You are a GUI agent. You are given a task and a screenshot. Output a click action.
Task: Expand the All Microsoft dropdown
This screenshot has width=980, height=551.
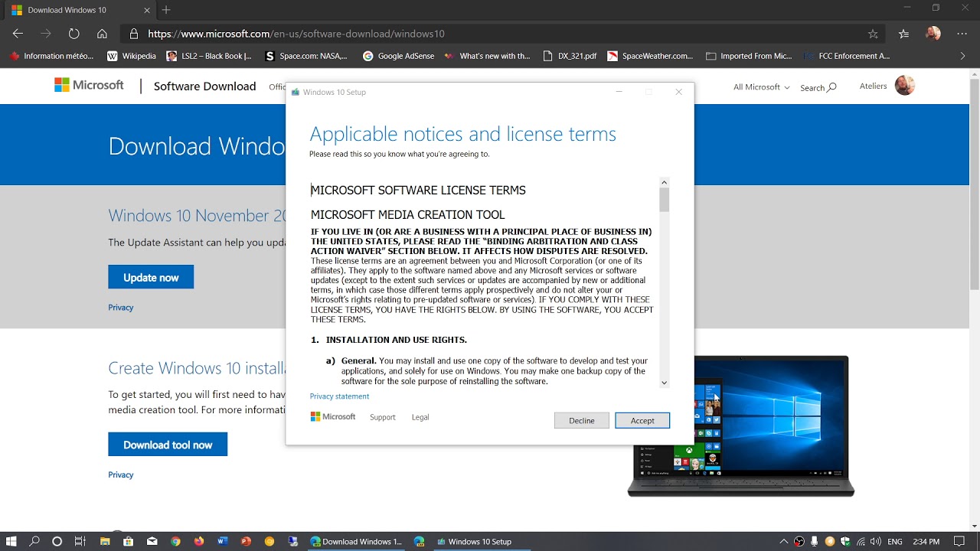(761, 87)
